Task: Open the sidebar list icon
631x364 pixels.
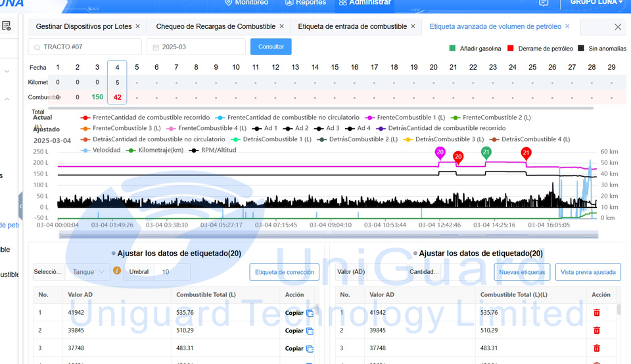Action: [7, 26]
